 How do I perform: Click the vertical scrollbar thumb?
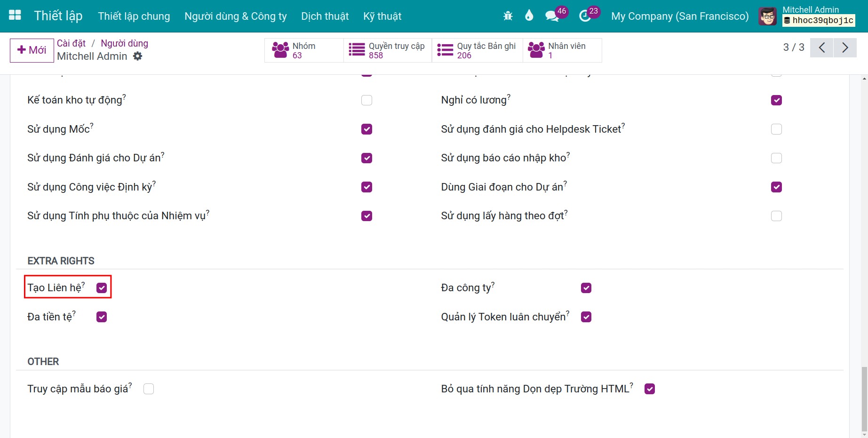[864, 399]
